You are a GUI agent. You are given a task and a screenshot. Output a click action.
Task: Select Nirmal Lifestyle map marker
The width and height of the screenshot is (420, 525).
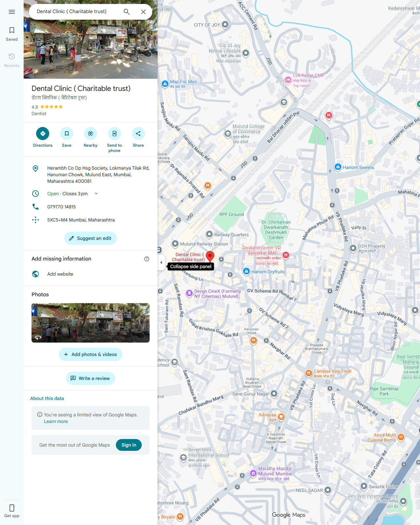[246, 53]
